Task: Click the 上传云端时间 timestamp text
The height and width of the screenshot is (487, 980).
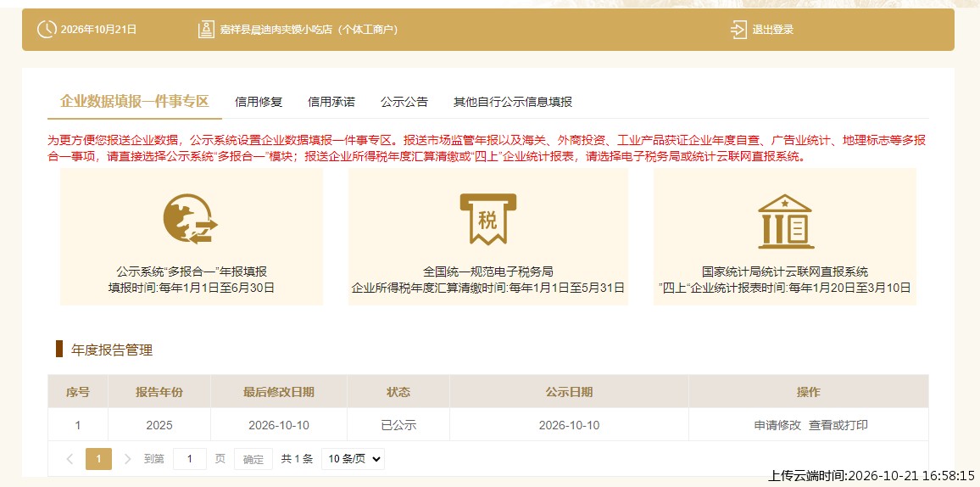Action: click(x=871, y=475)
